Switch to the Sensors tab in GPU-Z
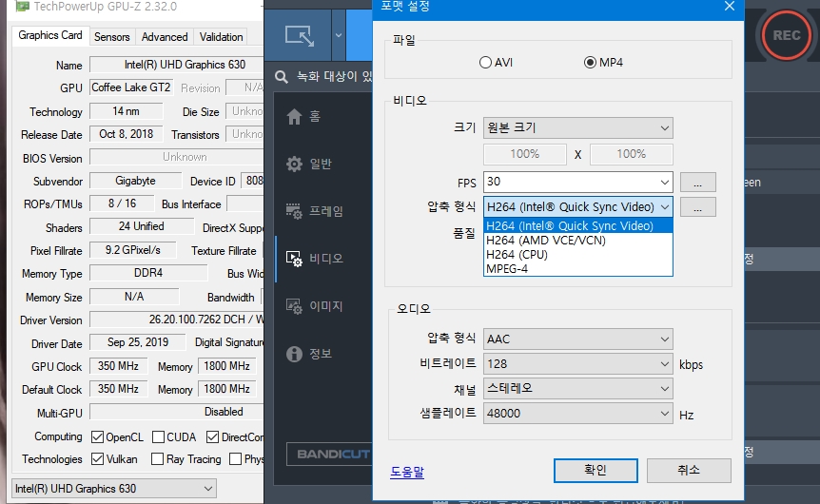This screenshot has height=504, width=820. [x=111, y=37]
